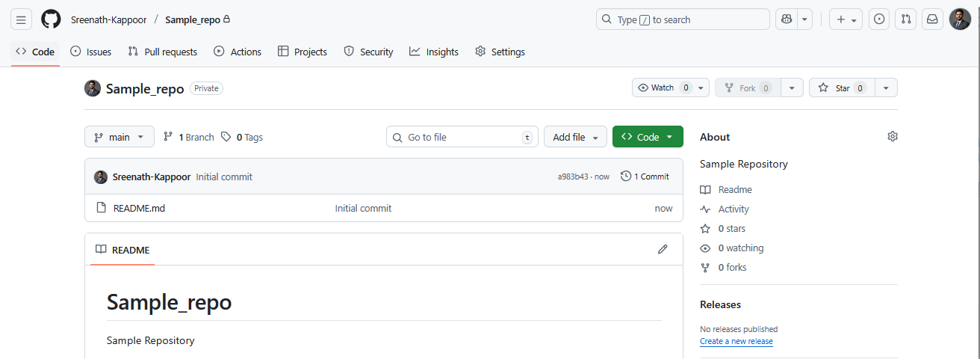
Task: Open the Add file dropdown
Action: pyautogui.click(x=575, y=137)
